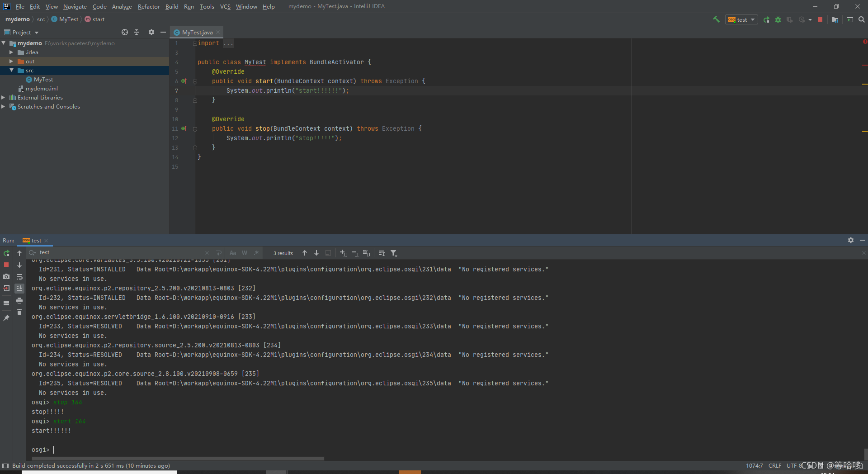Image resolution: width=868 pixels, height=474 pixels.
Task: Hide the Project tool window
Action: [x=163, y=32]
